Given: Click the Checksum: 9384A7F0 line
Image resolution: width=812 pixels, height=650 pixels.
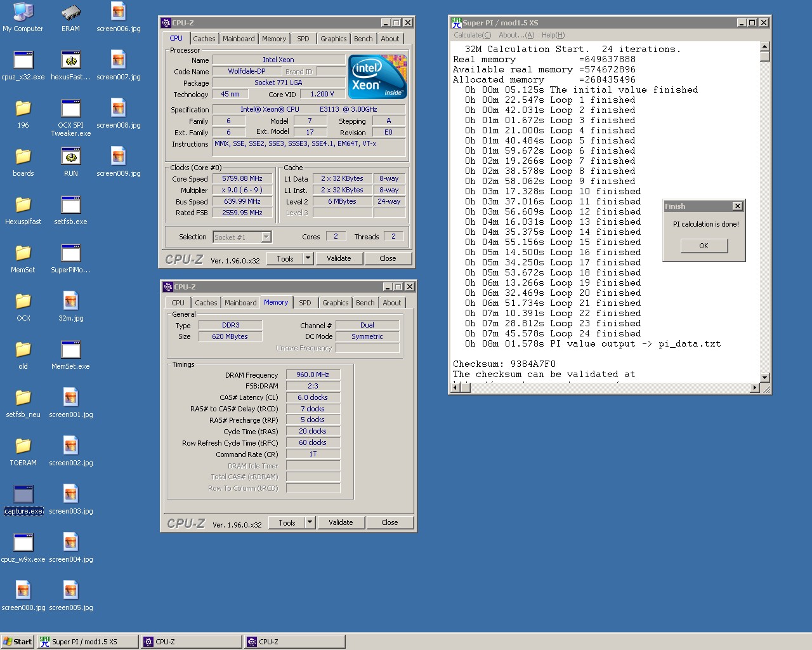Looking at the screenshot, I should click(x=504, y=364).
